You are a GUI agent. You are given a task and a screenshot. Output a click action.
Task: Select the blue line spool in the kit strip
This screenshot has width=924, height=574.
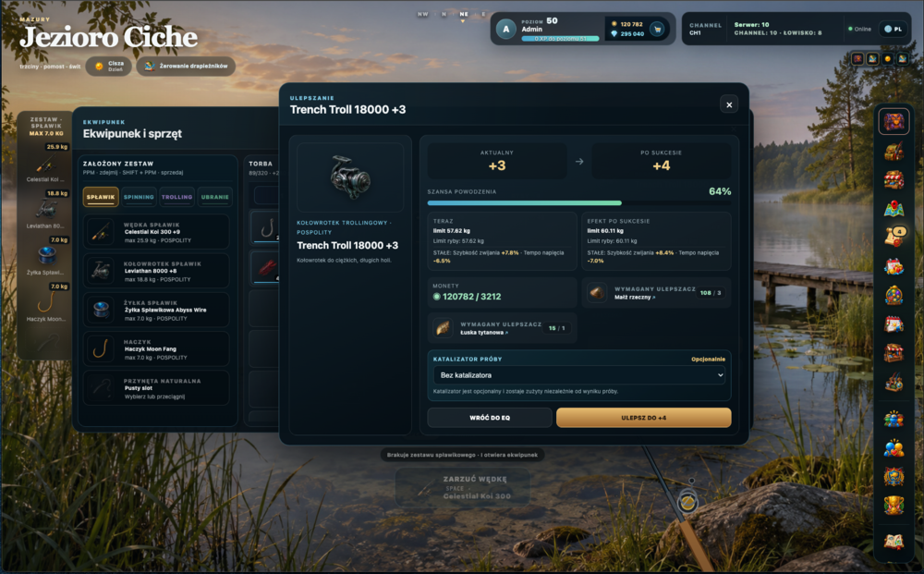(x=45, y=257)
